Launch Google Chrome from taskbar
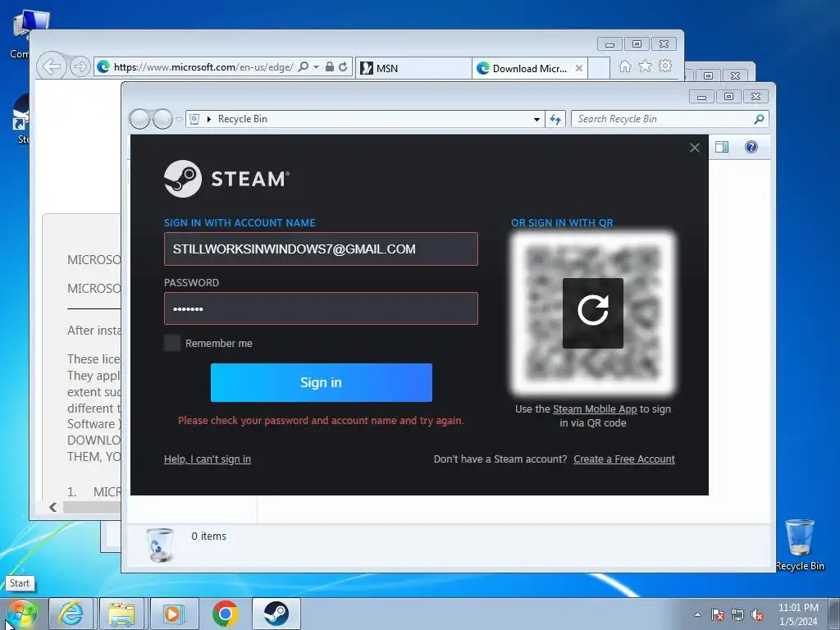The width and height of the screenshot is (840, 630). point(225,614)
